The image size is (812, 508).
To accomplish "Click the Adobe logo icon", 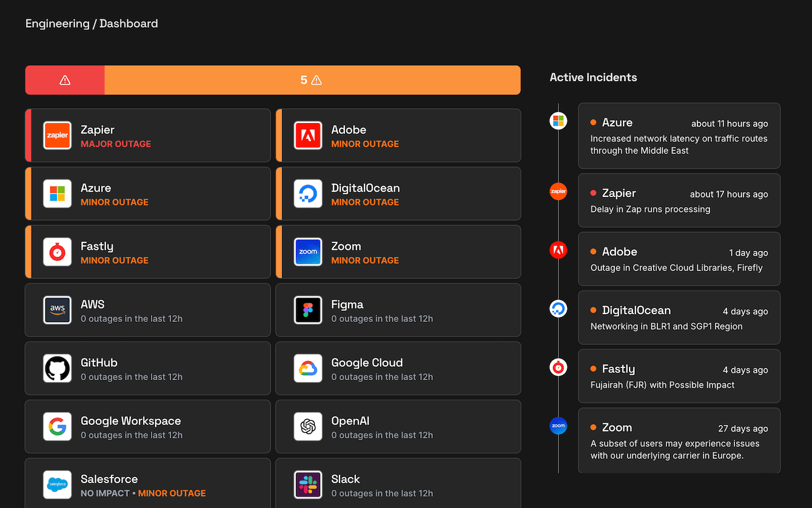I will click(x=307, y=135).
